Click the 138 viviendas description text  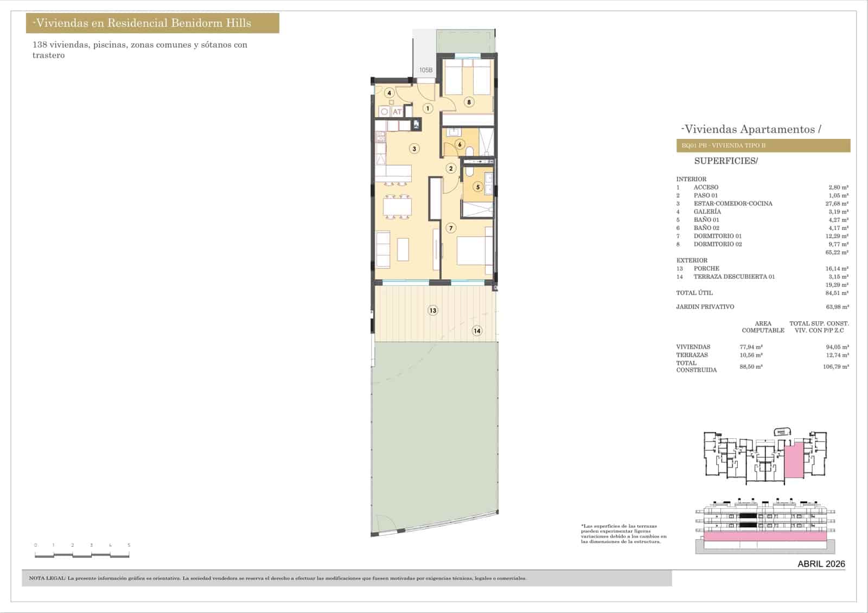pyautogui.click(x=140, y=50)
